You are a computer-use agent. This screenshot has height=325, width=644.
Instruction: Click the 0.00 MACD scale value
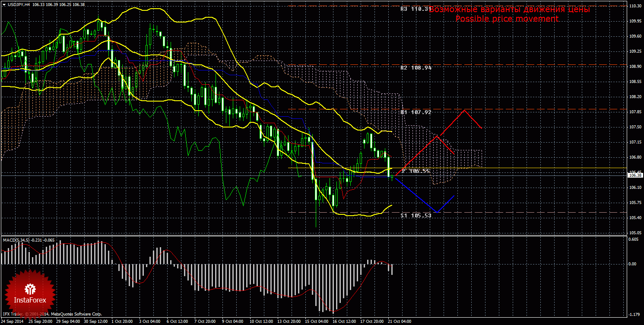click(633, 264)
